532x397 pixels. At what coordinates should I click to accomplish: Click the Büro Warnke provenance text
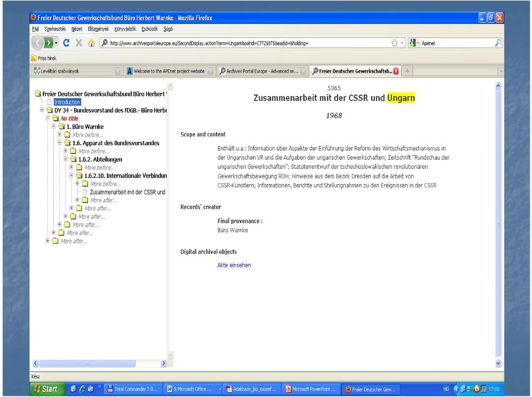(233, 230)
